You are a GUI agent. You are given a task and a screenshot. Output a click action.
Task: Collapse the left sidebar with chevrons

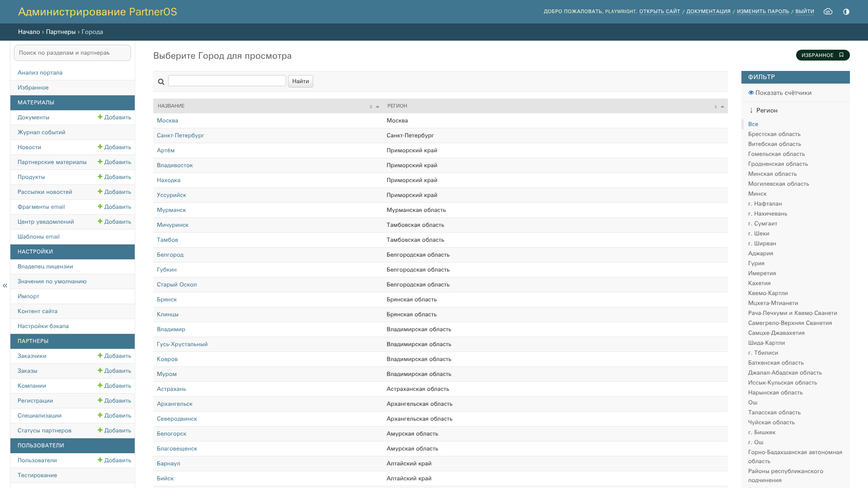tap(5, 285)
